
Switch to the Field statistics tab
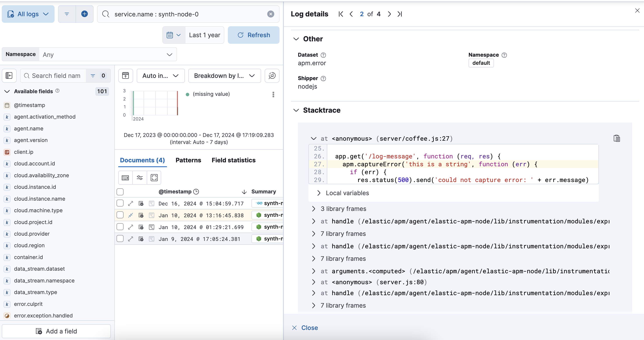point(234,160)
